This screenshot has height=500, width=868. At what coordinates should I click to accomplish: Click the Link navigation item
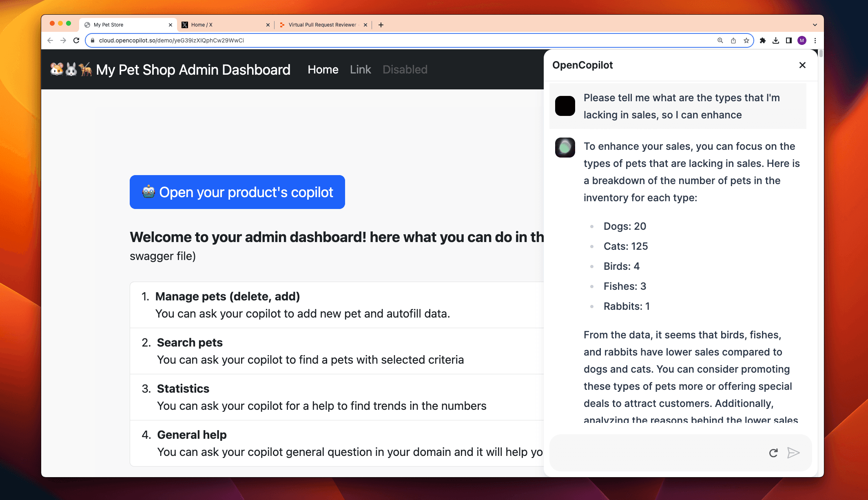[360, 70]
